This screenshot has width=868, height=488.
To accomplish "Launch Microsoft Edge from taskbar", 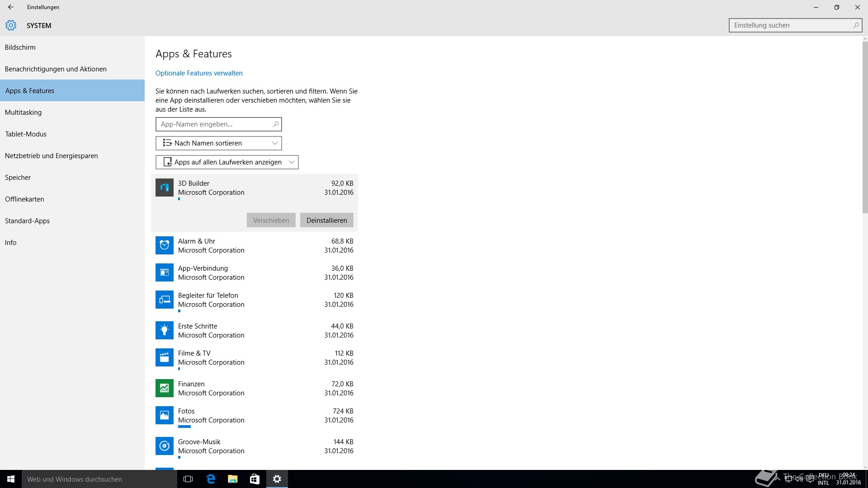I will coord(210,479).
